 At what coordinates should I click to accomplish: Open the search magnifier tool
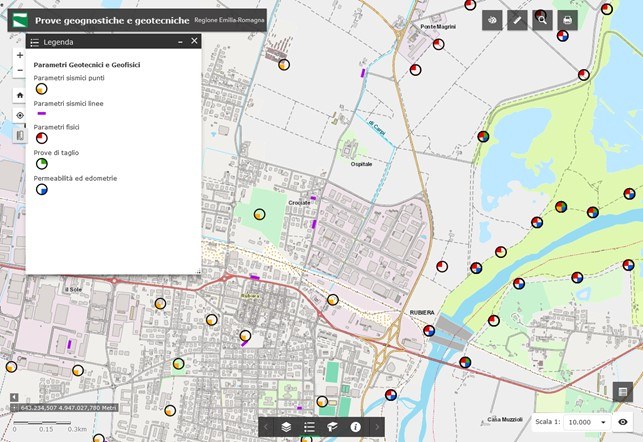543,20
